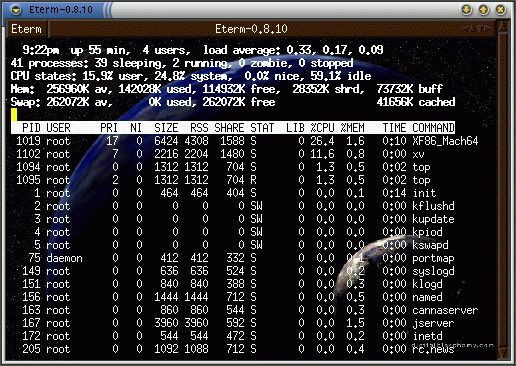Click the window title bar text Eterm-0.8.10

pyautogui.click(x=61, y=10)
